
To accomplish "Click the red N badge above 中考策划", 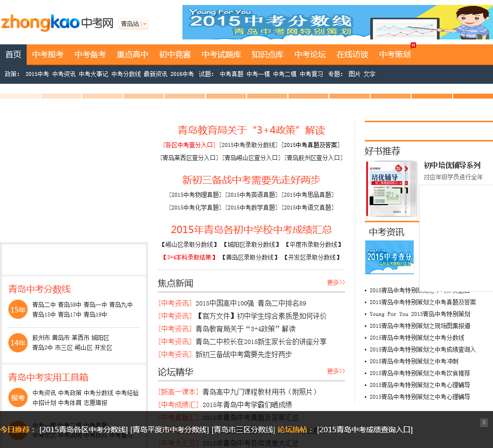I will (x=413, y=45).
